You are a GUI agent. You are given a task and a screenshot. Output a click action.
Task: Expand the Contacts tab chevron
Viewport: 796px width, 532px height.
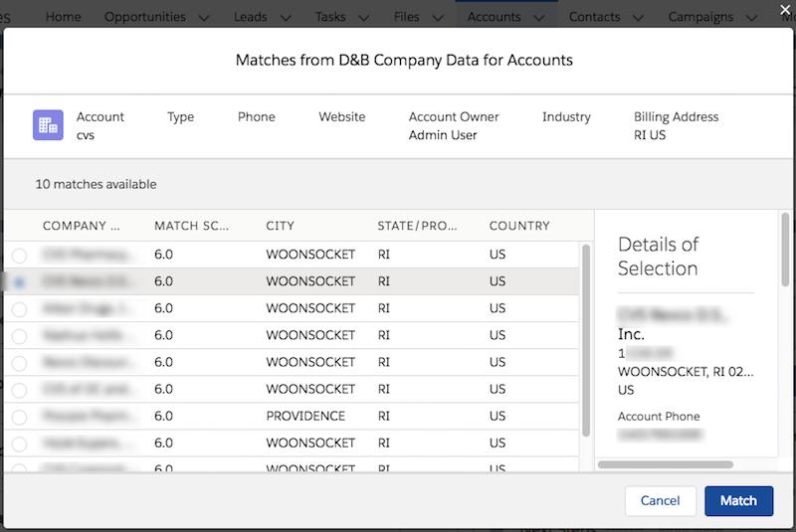click(x=639, y=18)
